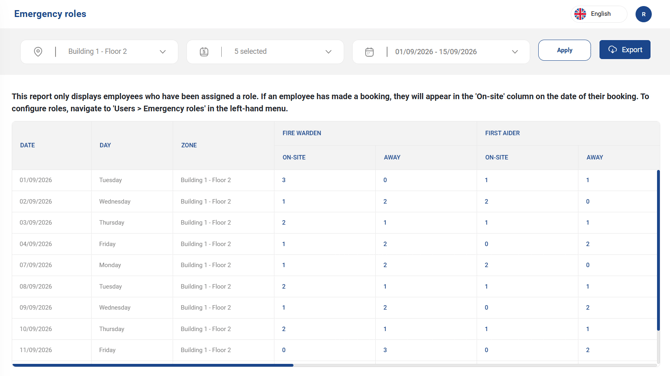670x376 pixels.
Task: Click the DATE column header
Action: point(27,145)
